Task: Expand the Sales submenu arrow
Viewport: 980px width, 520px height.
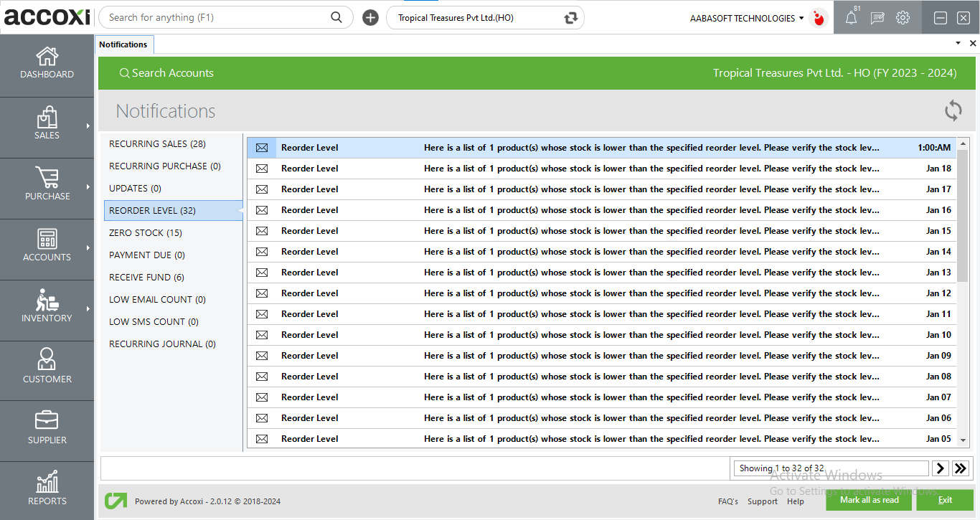Action: pos(88,126)
